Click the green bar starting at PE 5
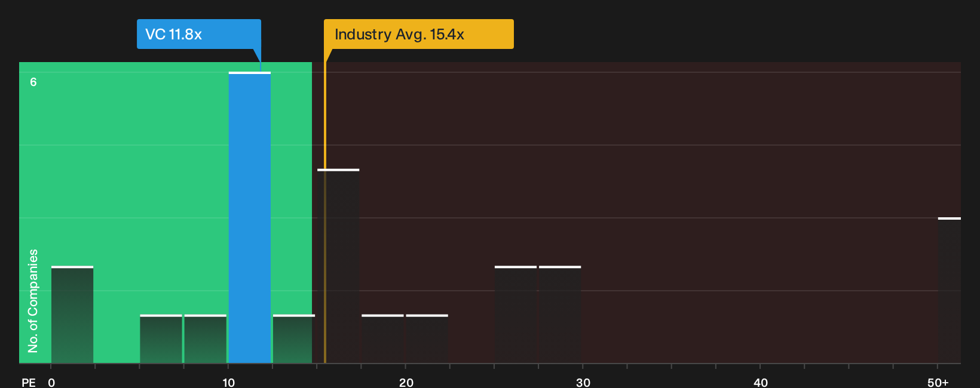Screen dimensions: 980x388 click(161, 338)
